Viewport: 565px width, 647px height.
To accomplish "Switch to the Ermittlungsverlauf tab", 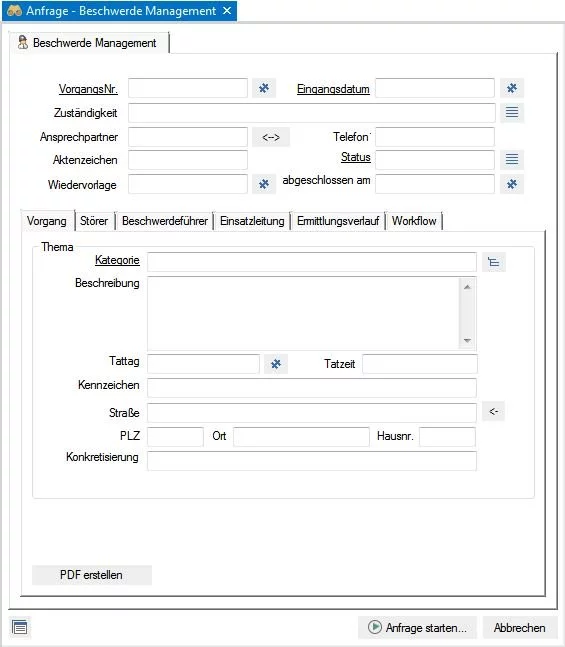I will pyautogui.click(x=338, y=221).
